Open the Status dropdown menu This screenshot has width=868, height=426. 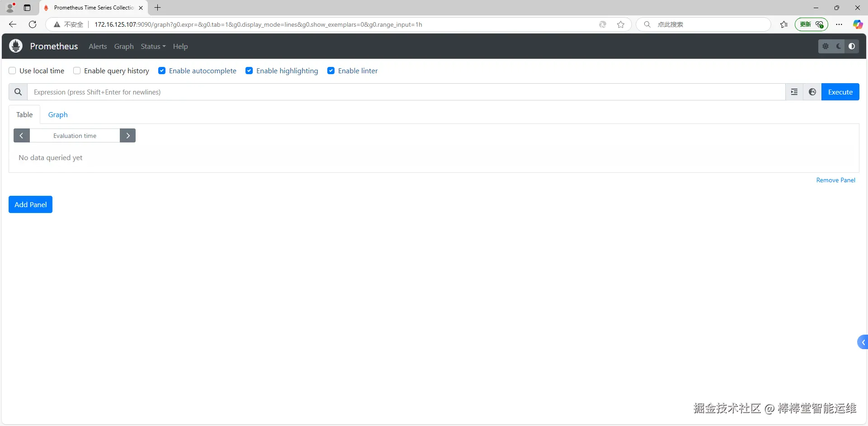tap(153, 46)
